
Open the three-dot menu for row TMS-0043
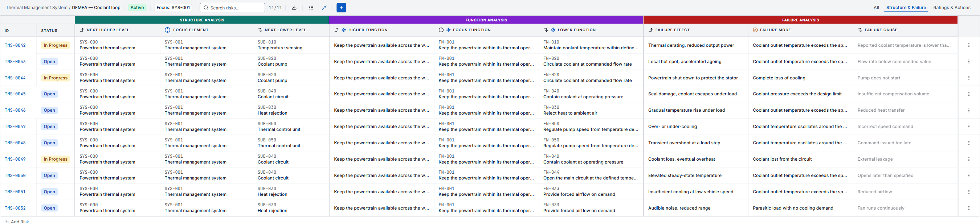[x=969, y=62]
